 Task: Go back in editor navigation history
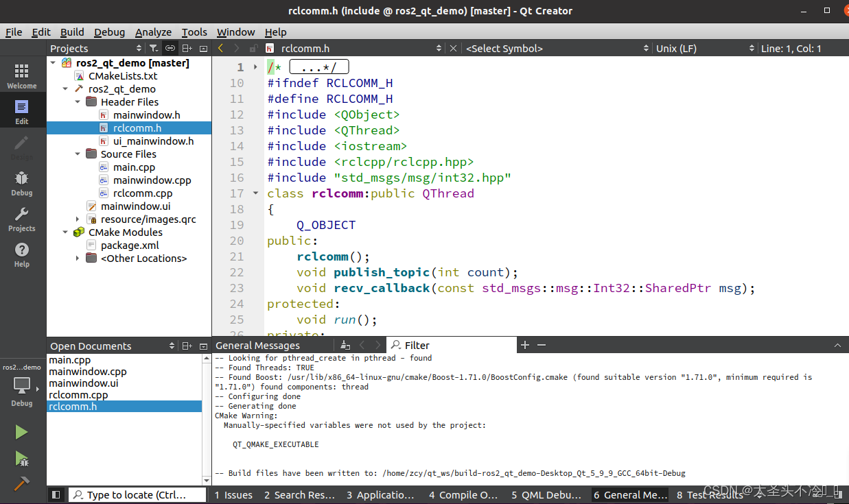tap(221, 48)
